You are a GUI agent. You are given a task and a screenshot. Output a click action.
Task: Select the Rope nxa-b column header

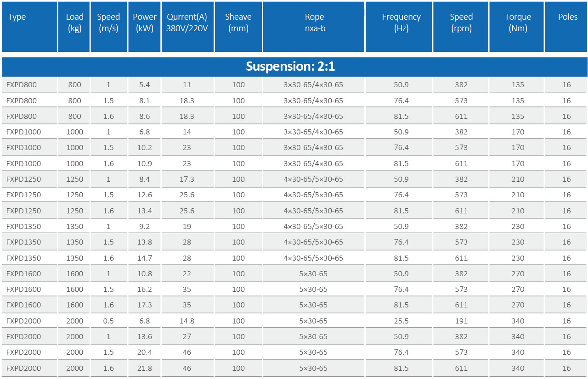[314, 22]
